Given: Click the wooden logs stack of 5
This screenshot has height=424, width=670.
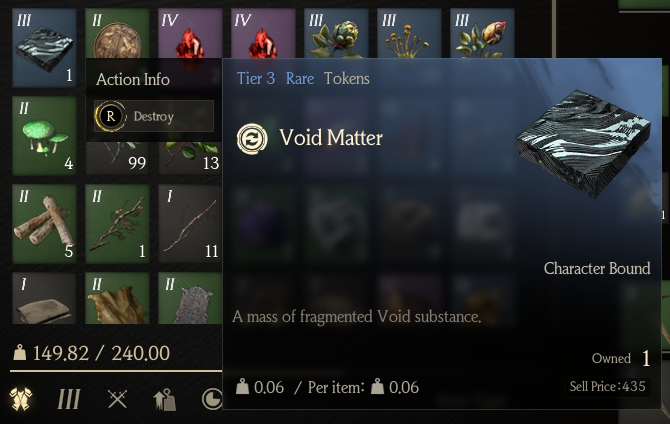Looking at the screenshot, I should point(44,224).
